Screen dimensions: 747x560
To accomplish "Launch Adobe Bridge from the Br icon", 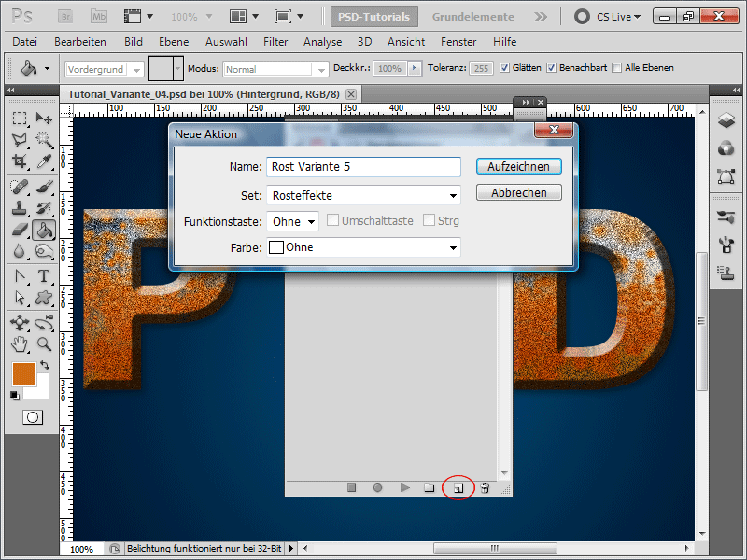I will coord(65,17).
